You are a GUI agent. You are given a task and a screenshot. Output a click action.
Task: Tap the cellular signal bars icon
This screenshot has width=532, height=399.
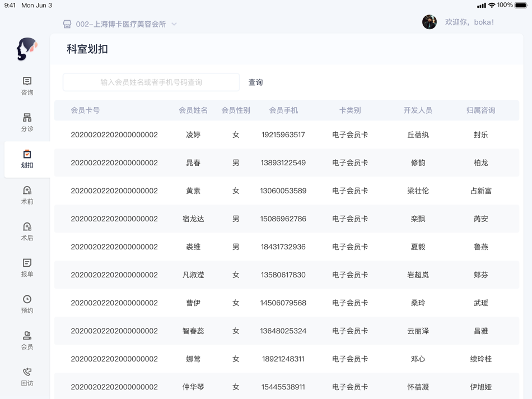pos(482,6)
